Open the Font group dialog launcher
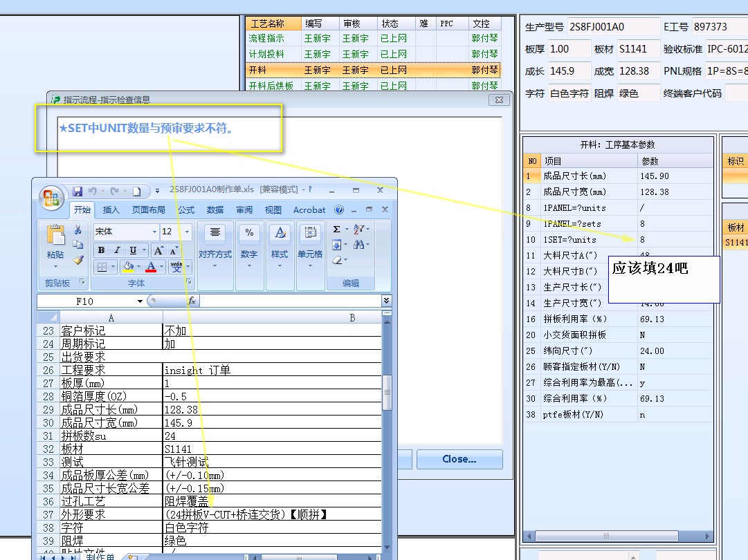Viewport: 748px width, 560px height. [189, 281]
